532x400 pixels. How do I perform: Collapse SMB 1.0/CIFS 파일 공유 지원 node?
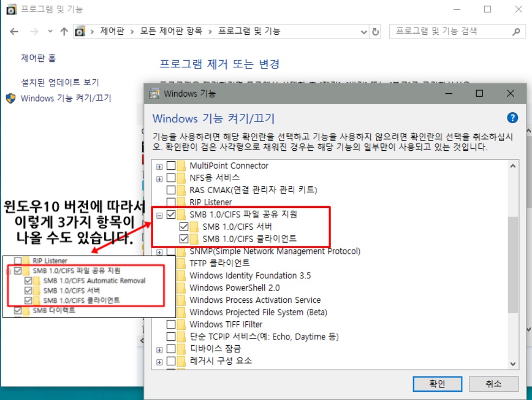tap(160, 215)
